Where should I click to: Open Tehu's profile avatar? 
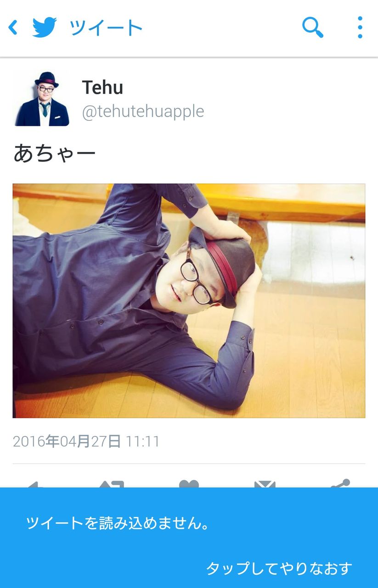point(42,98)
